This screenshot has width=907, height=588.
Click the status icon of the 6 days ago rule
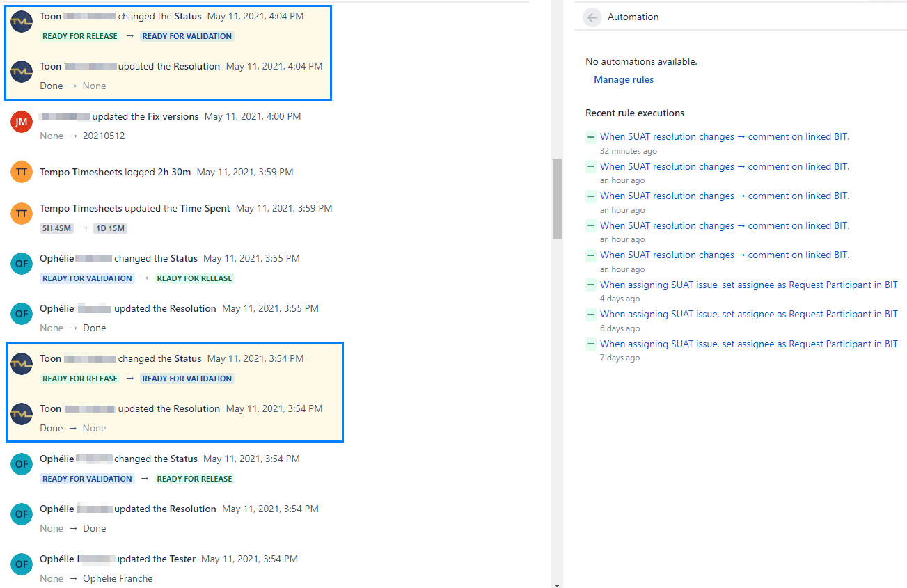(590, 314)
